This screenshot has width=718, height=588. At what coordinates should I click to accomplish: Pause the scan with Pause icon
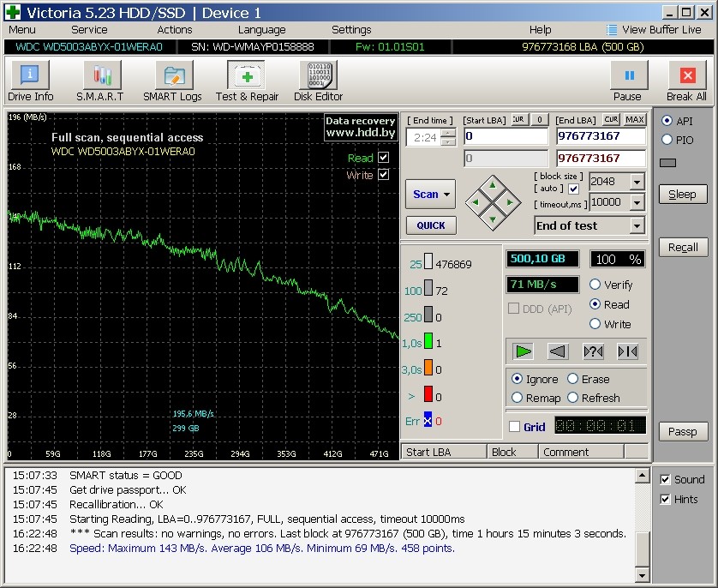(x=629, y=75)
